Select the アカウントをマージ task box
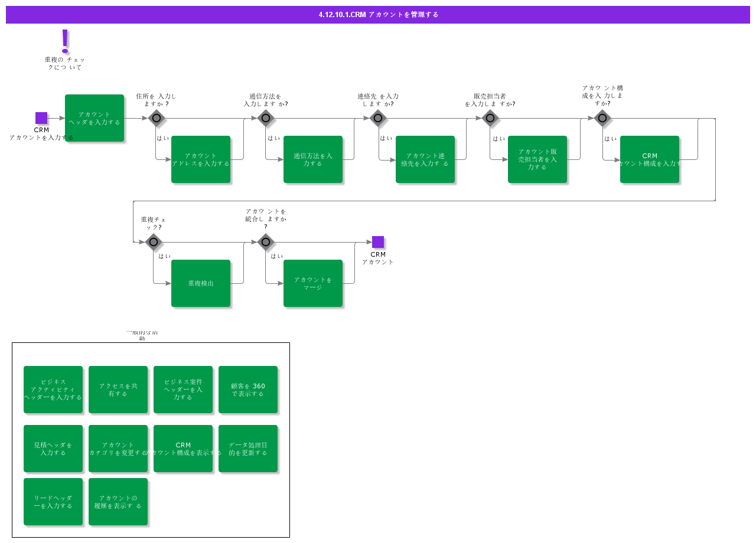The image size is (756, 543). tap(313, 283)
